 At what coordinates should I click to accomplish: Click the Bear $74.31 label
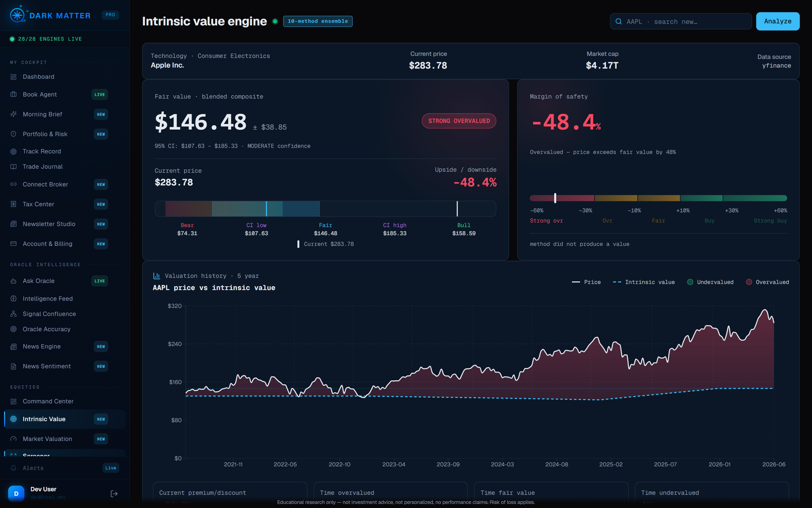point(187,229)
